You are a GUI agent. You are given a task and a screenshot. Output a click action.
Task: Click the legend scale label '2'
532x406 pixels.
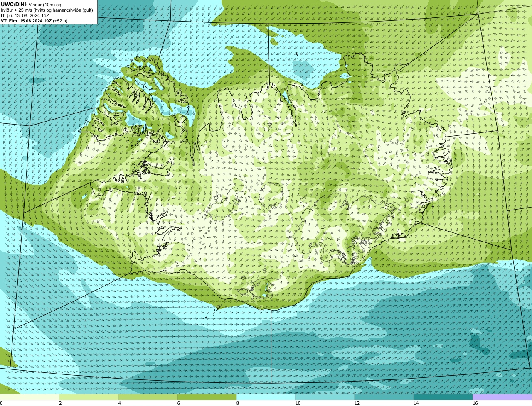pos(60,403)
